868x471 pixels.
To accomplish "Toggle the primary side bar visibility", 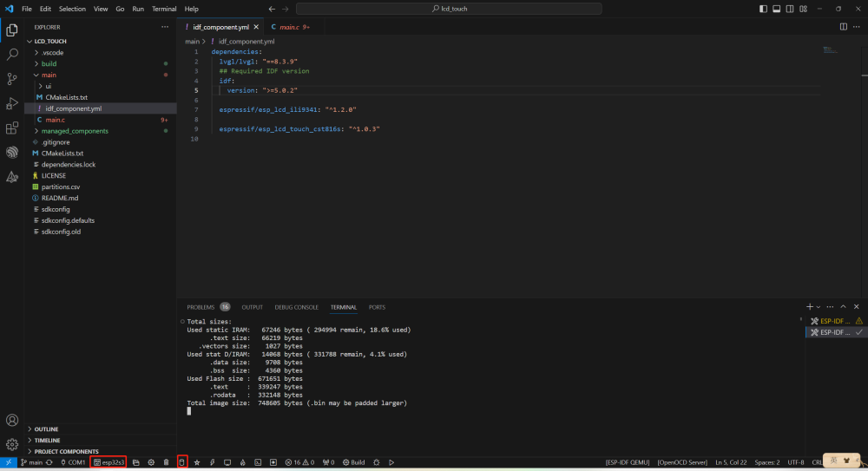I will click(763, 9).
